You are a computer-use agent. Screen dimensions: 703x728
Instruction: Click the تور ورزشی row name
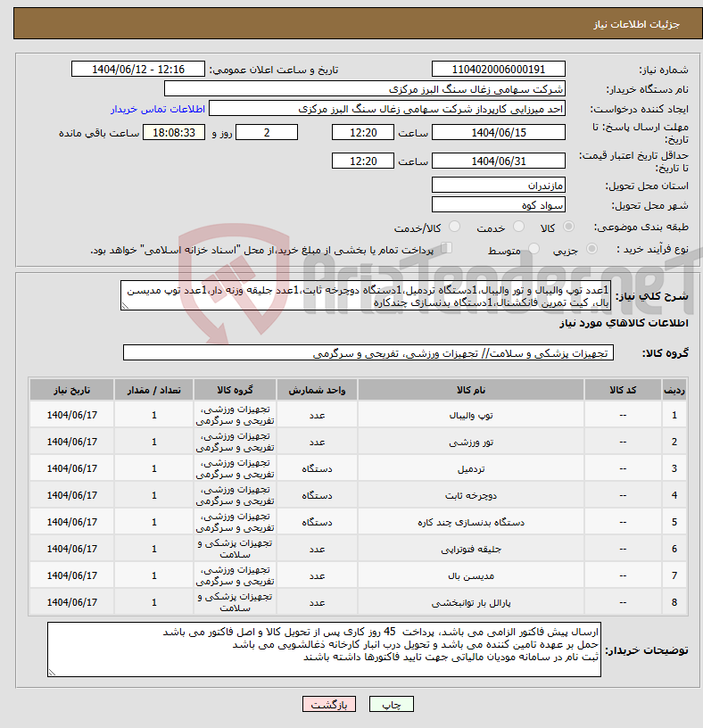pyautogui.click(x=471, y=442)
